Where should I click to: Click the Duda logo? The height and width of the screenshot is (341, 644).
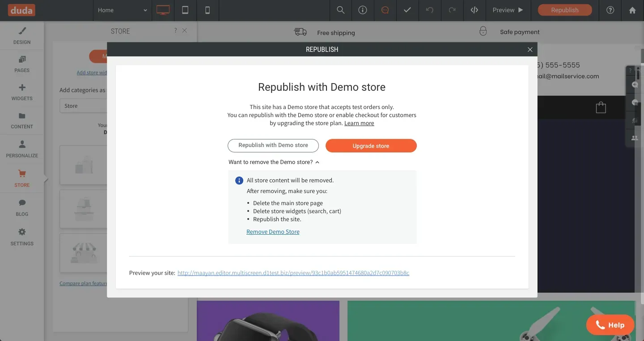[21, 10]
